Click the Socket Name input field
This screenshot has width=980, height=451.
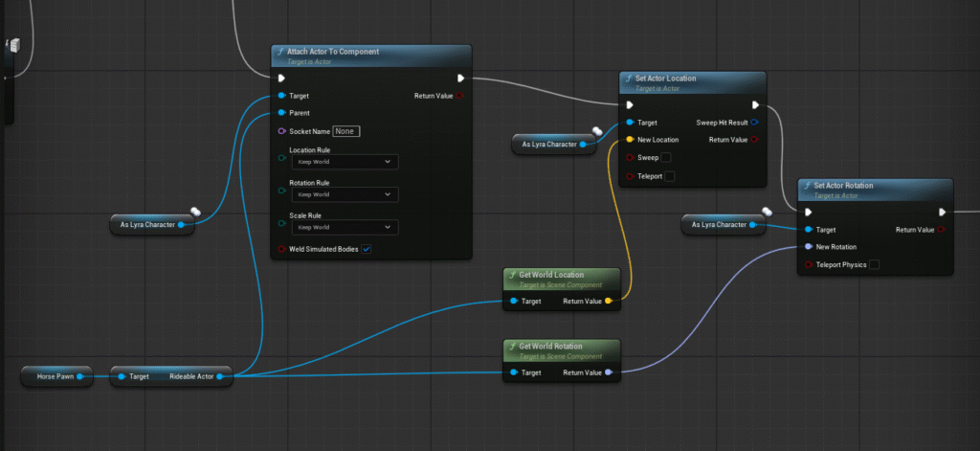point(346,131)
